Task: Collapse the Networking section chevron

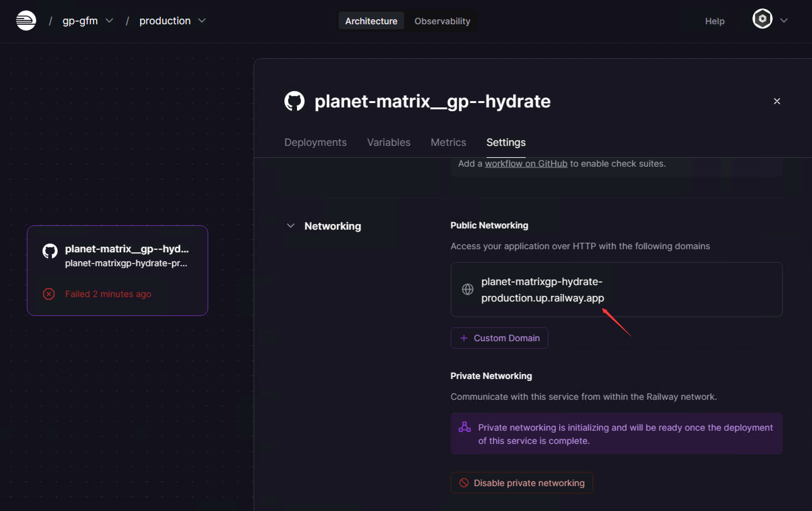Action: coord(290,226)
